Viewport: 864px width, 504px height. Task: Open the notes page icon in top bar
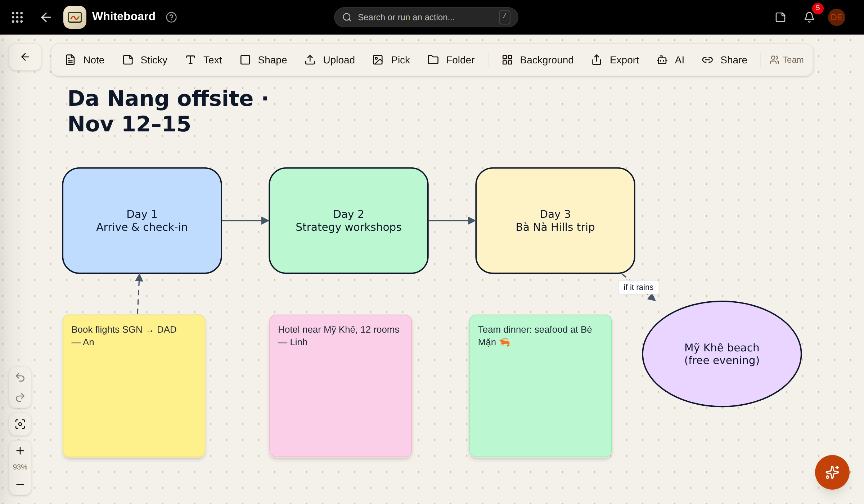click(x=780, y=17)
